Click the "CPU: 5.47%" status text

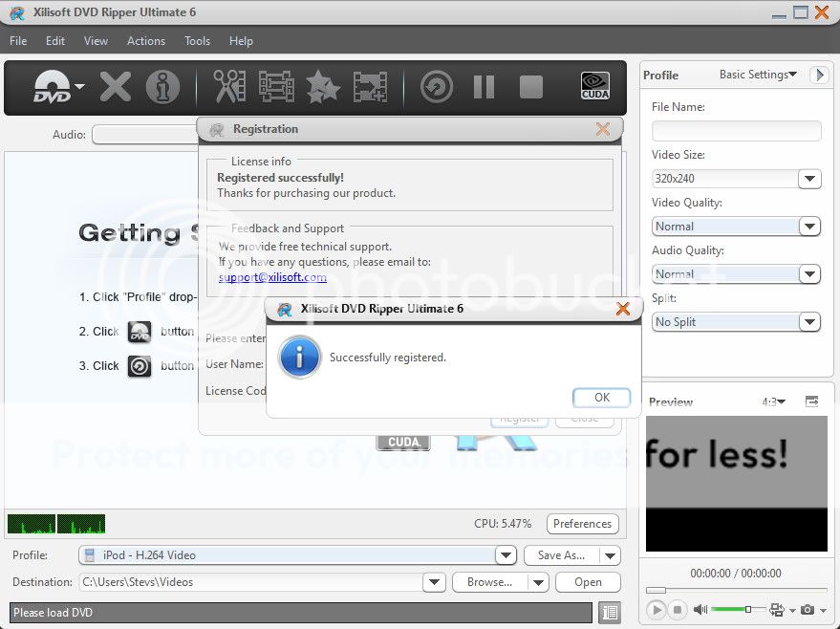tap(503, 524)
